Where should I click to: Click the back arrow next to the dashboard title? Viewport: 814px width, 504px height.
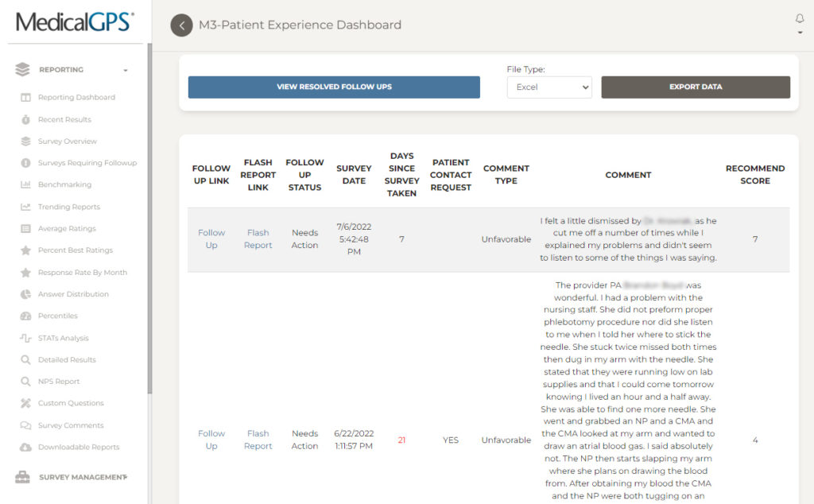tap(182, 25)
